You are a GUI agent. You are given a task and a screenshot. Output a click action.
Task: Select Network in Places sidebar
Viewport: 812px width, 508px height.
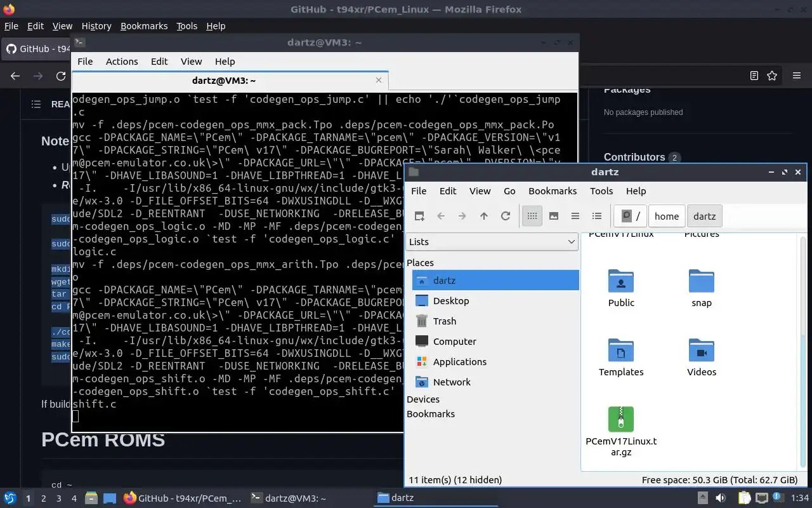pyautogui.click(x=495, y=382)
